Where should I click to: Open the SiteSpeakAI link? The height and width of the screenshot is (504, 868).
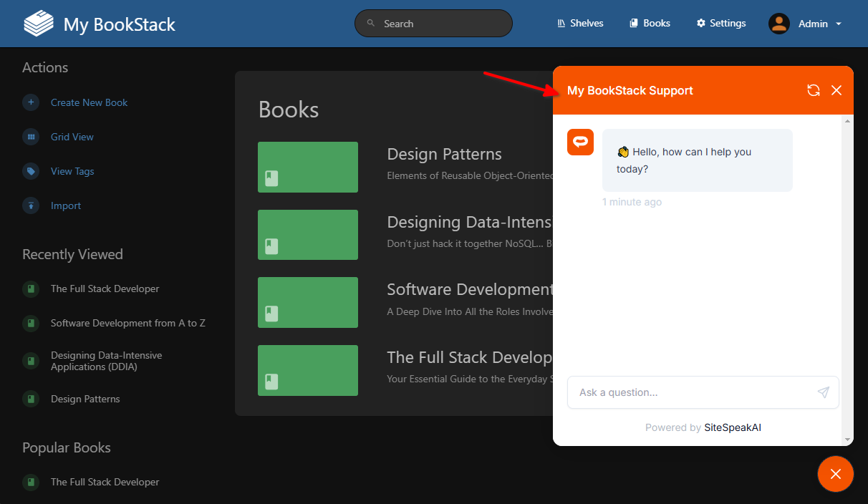pyautogui.click(x=732, y=427)
